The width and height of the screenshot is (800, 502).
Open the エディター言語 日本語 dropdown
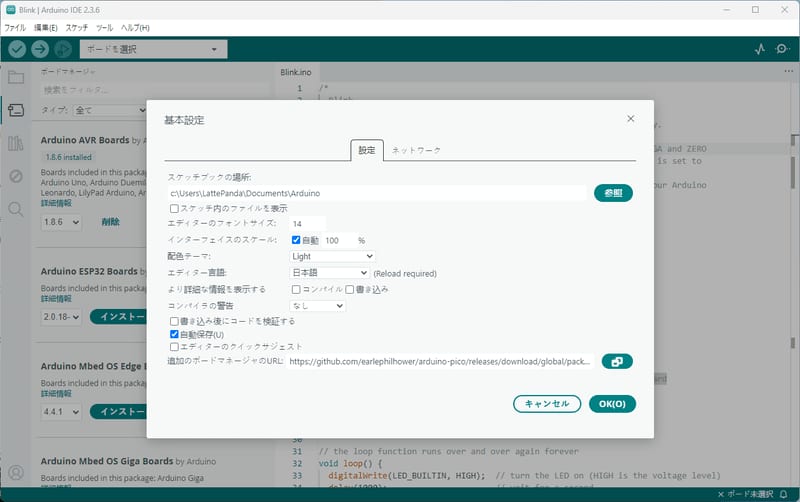[329, 272]
